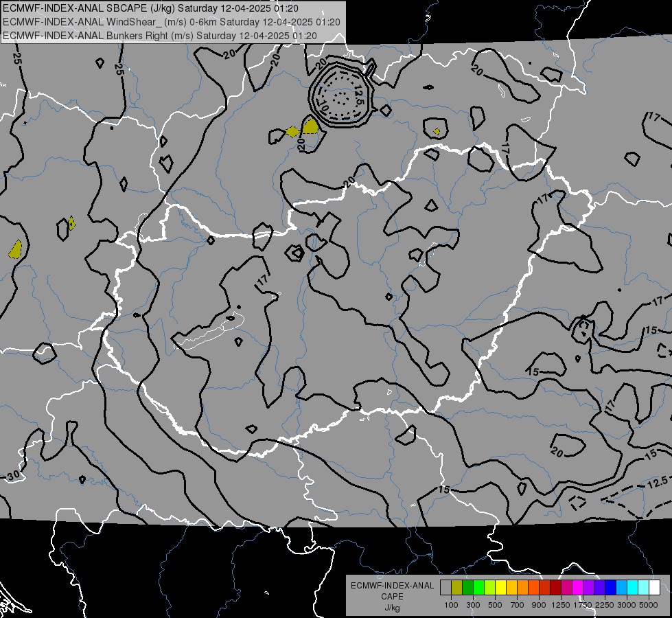Screen dimensions: 672x618
Task: Click the legend value 1250
Action: 561,605
